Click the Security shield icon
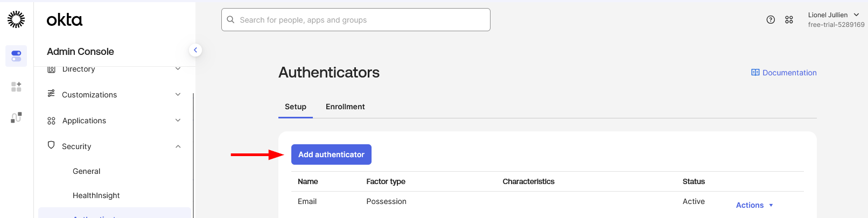868x218 pixels. point(51,145)
